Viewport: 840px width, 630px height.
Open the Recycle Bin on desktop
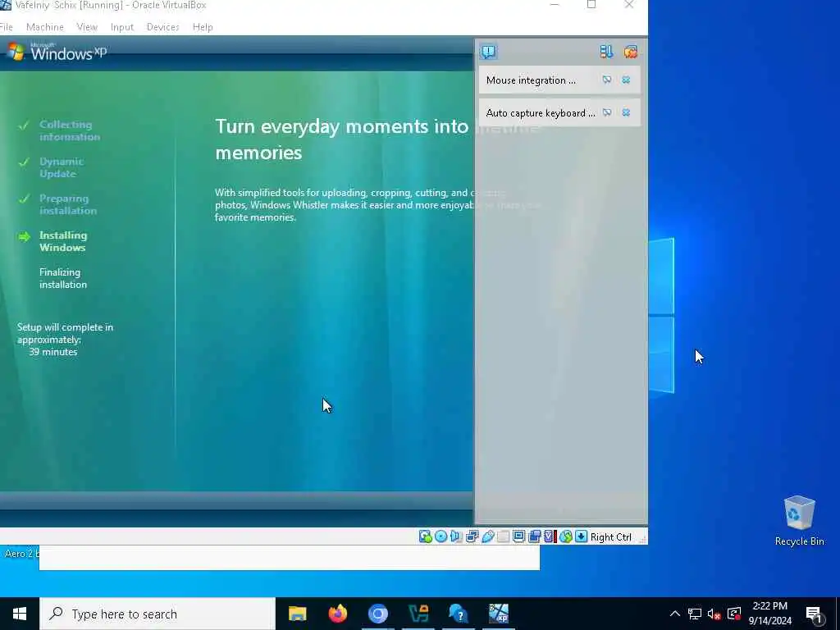coord(799,520)
